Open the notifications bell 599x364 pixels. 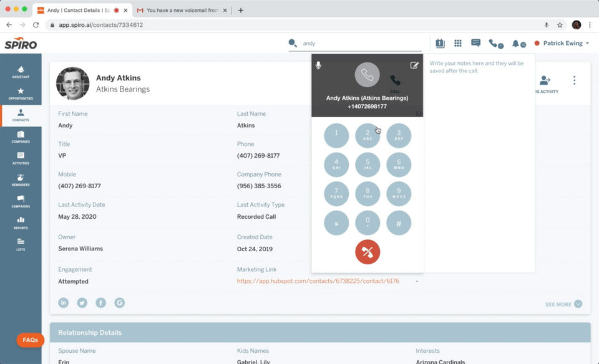[x=518, y=44]
